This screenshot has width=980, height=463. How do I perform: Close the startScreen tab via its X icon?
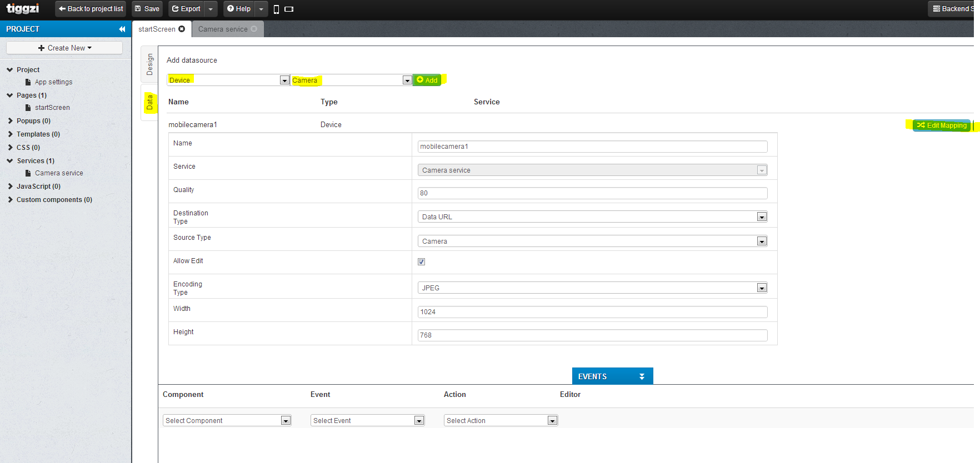pyautogui.click(x=182, y=29)
